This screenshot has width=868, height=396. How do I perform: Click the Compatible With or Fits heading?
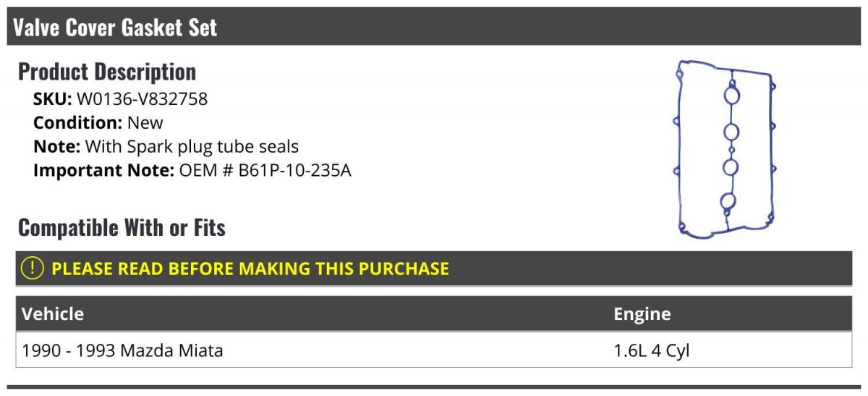pos(122,228)
